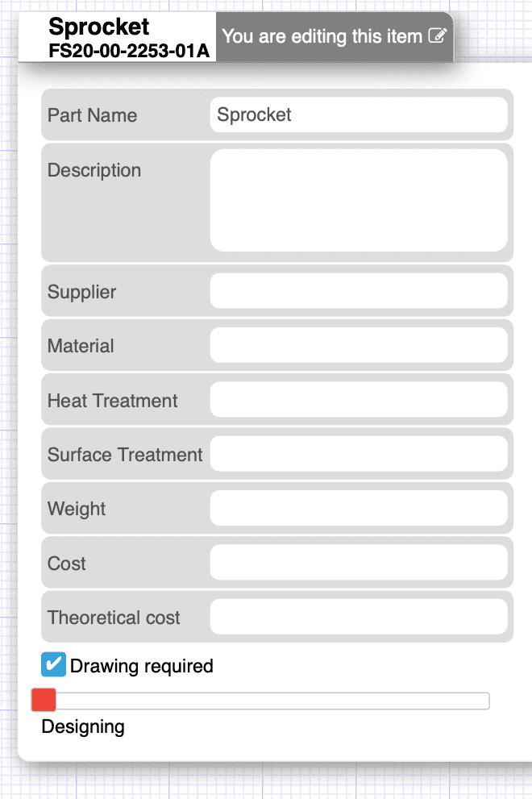532x799 pixels.
Task: Click the red Designing progress handle
Action: tap(44, 700)
